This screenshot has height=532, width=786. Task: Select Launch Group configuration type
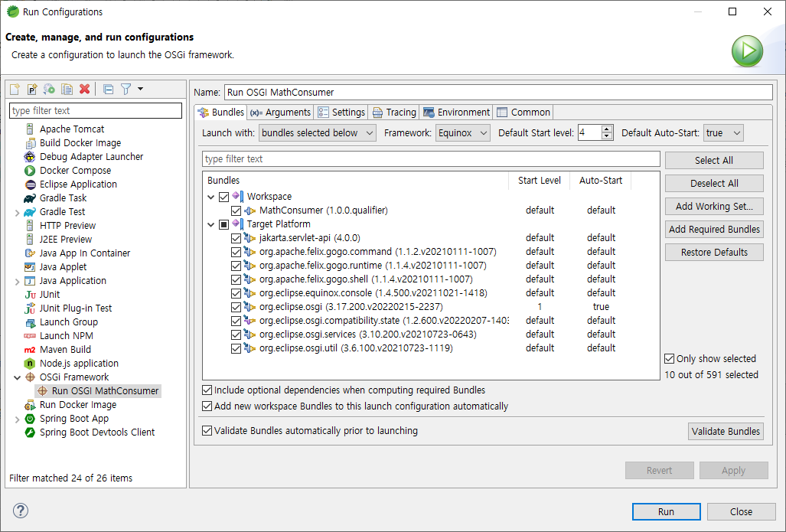point(69,322)
